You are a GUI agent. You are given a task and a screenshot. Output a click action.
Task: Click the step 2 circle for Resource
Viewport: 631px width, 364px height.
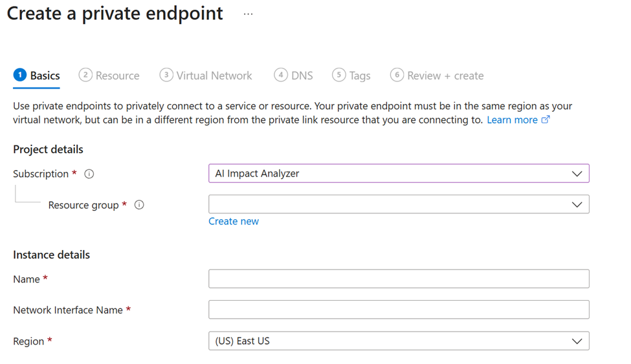pyautogui.click(x=85, y=75)
